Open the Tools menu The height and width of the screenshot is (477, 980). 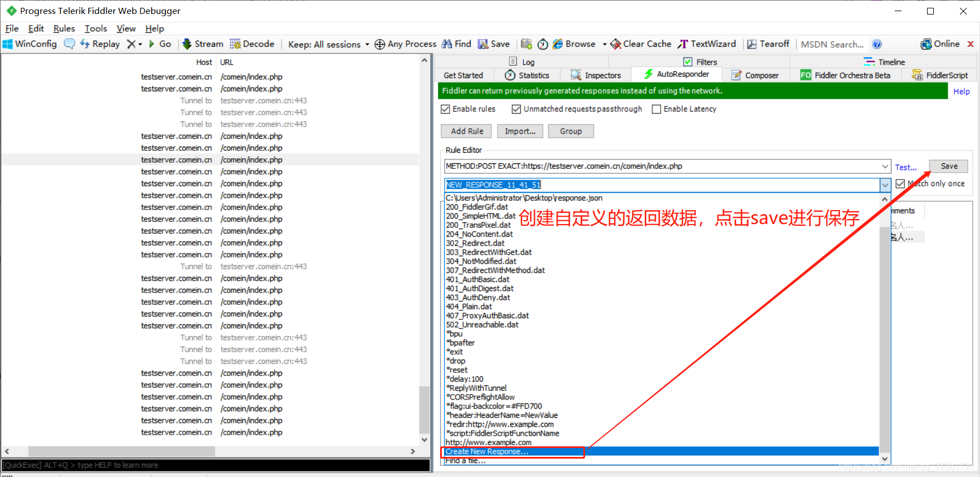96,28
